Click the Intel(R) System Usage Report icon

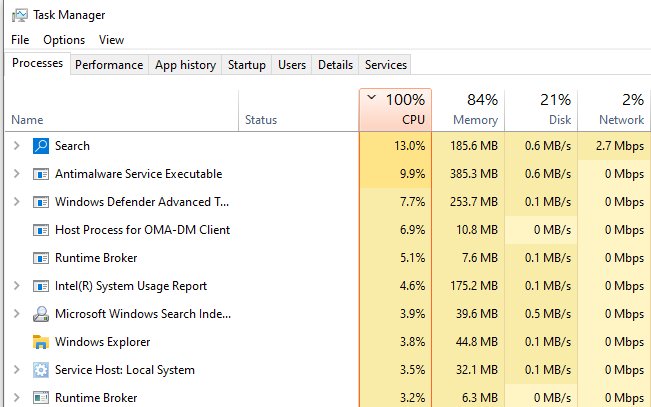41,286
